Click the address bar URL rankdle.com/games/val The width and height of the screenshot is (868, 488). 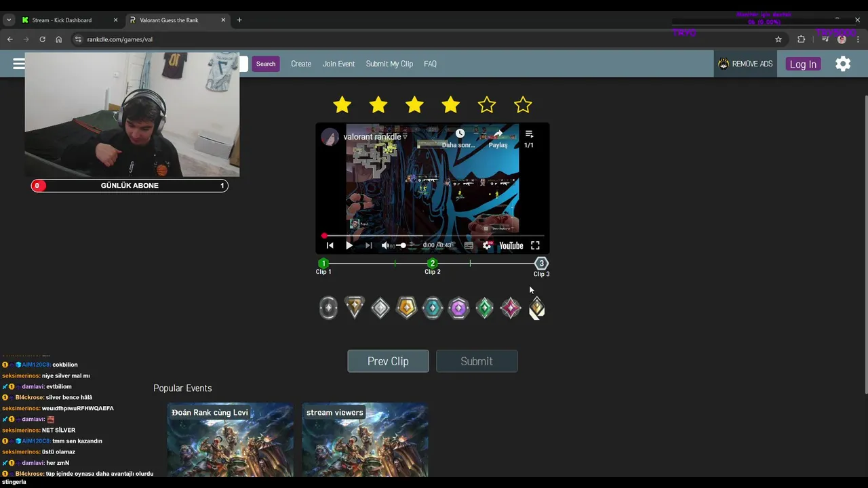(x=120, y=39)
